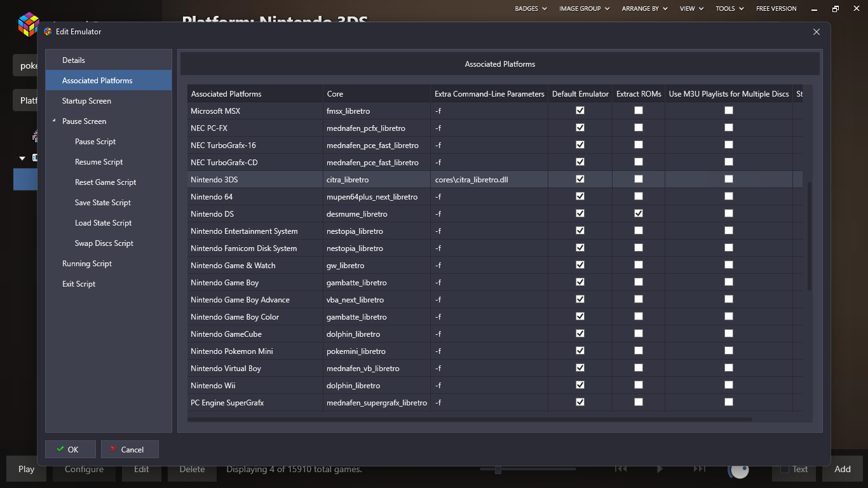This screenshot has width=868, height=488.
Task: Select the citra_libretro core cell
Action: pos(377,179)
